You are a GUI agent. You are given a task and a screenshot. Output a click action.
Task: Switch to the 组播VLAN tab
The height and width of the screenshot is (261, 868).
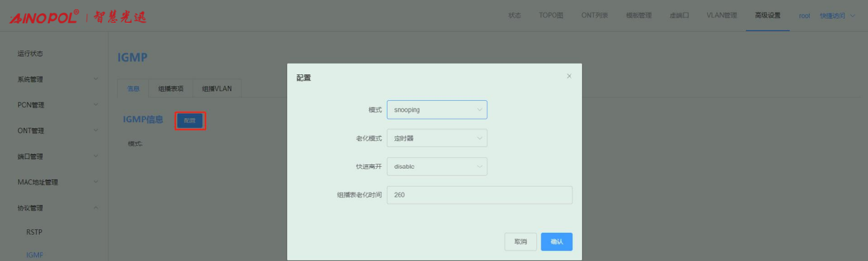click(x=217, y=89)
